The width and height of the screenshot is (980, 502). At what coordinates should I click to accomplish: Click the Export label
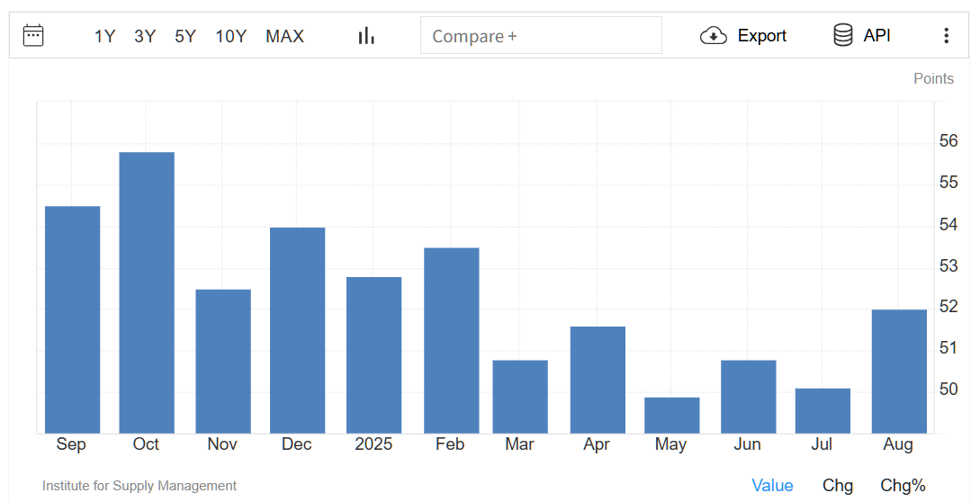coord(762,36)
